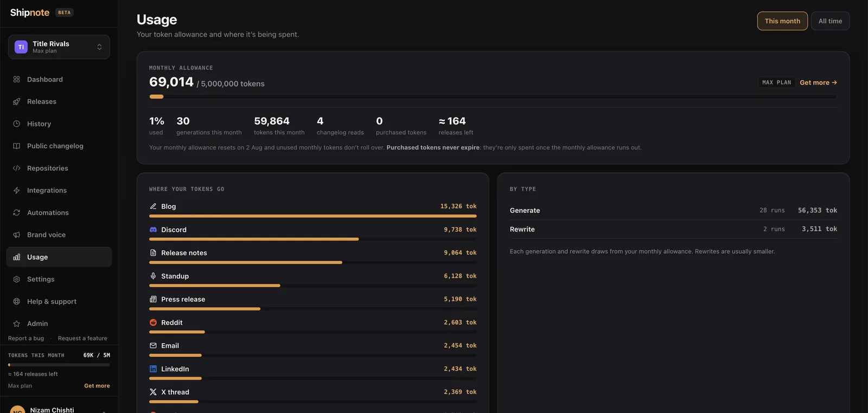Click Report a bug link

(26, 338)
